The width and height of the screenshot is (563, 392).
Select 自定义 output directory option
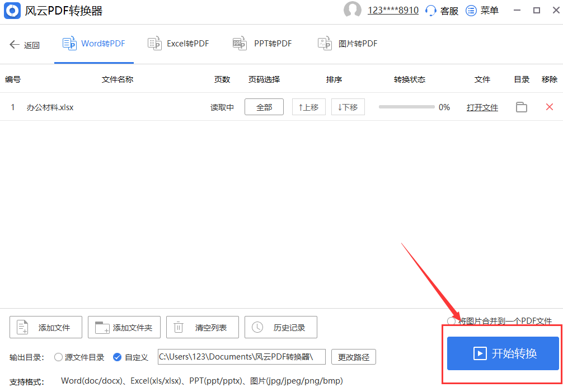click(x=130, y=357)
